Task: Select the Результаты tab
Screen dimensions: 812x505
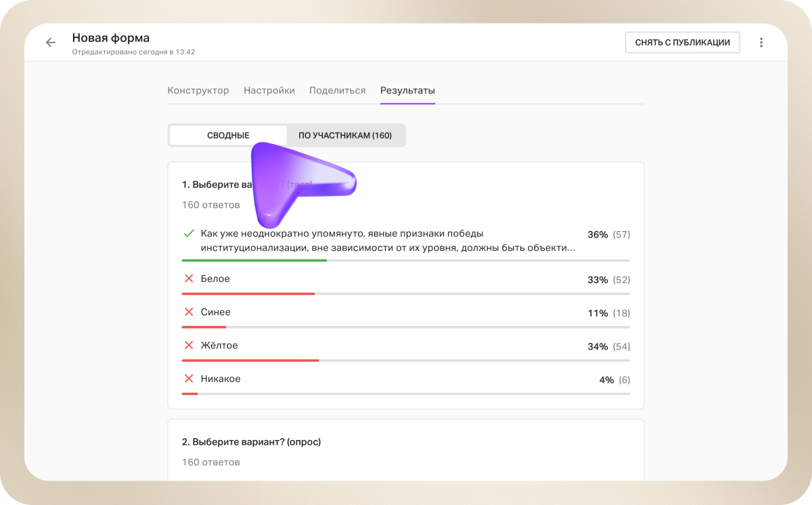Action: click(x=407, y=91)
